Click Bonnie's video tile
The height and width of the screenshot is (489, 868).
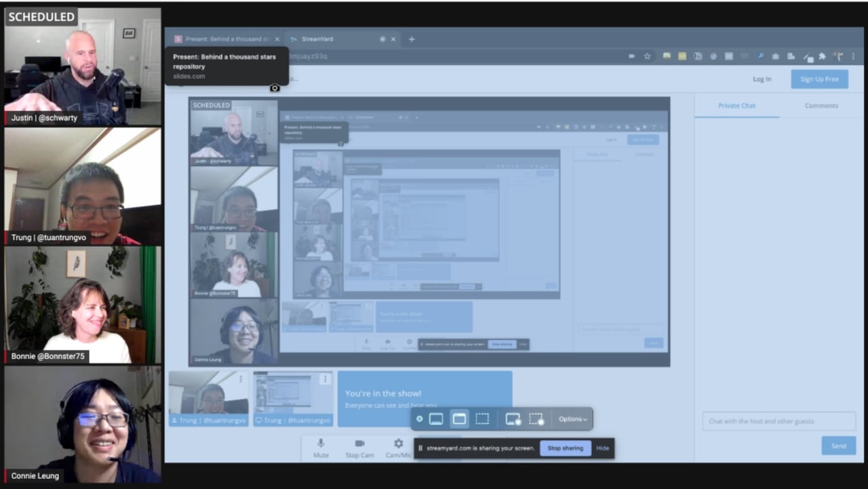click(83, 305)
